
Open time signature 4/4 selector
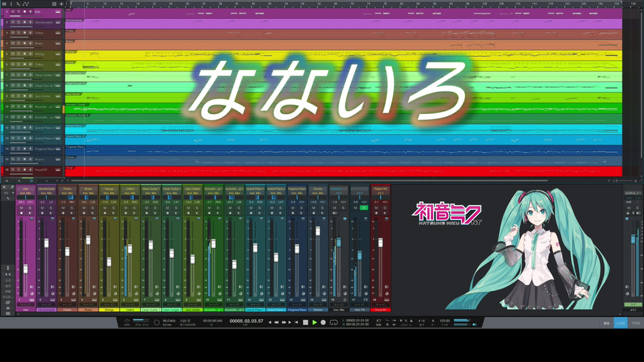421,321
